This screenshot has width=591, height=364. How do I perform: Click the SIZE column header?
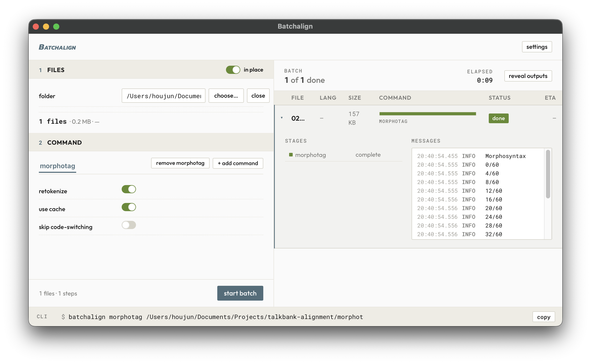tap(355, 98)
